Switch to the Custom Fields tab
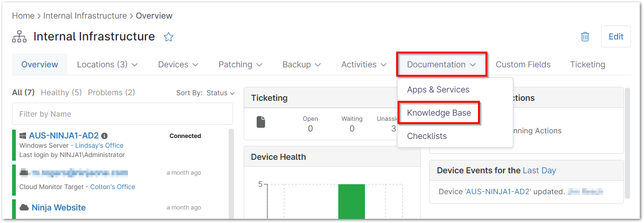This screenshot has height=223, width=644. (523, 65)
